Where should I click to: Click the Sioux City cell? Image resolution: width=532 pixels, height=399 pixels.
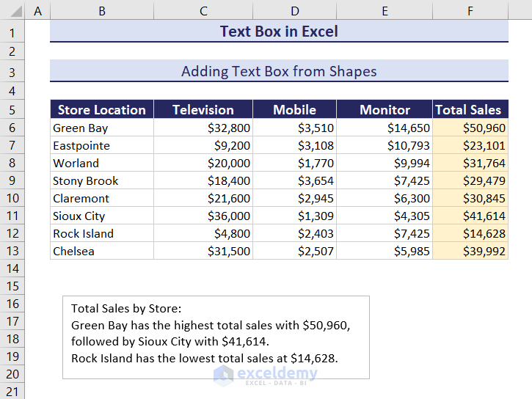pos(101,216)
